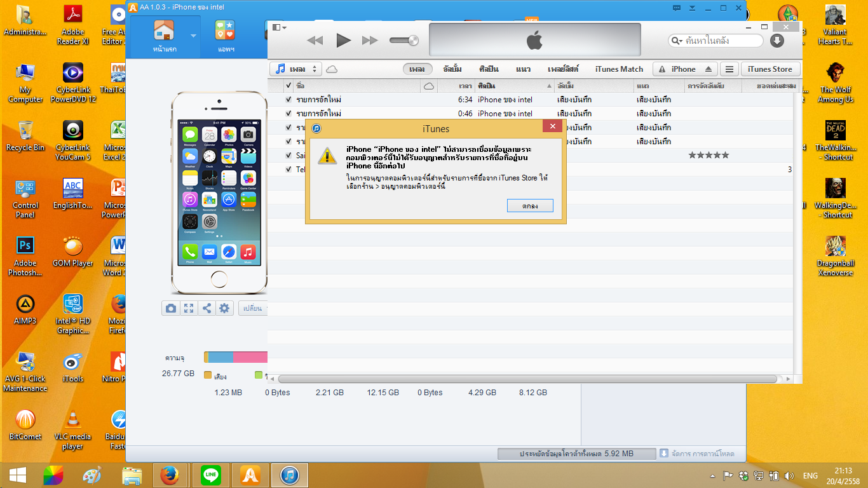Click the blue segment of capacity bar
The image size is (868, 488).
(x=221, y=357)
